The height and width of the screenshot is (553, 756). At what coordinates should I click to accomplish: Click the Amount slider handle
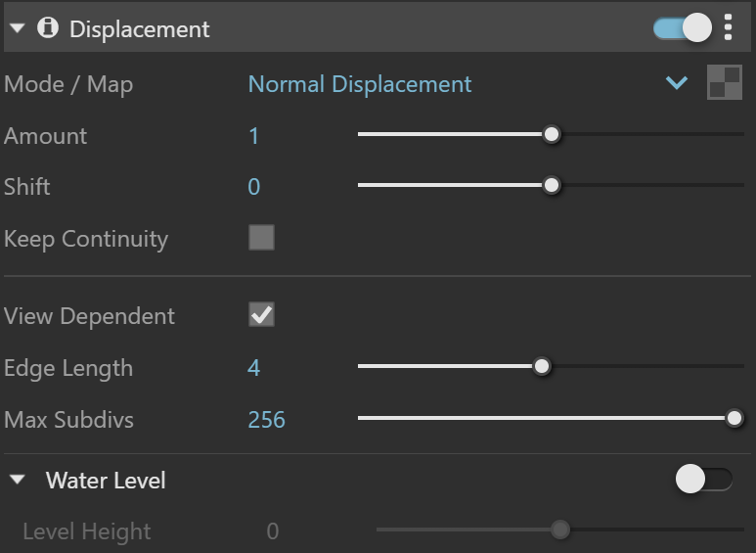coord(551,134)
